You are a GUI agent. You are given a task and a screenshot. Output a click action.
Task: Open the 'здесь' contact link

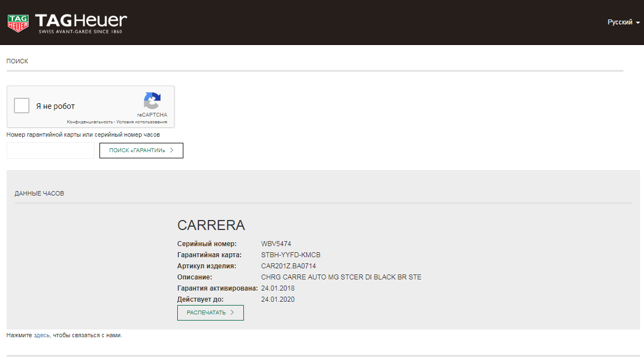click(x=42, y=336)
